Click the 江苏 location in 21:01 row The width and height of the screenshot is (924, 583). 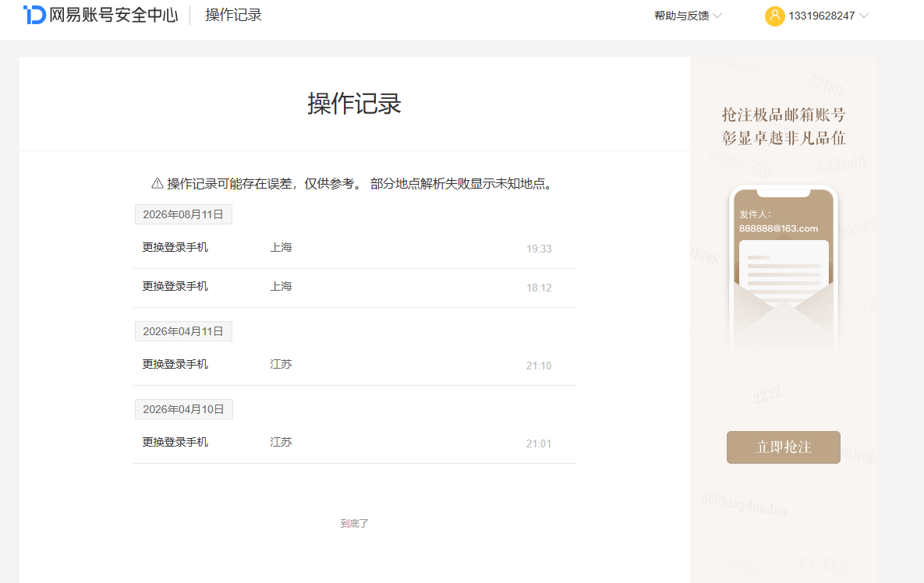pos(281,442)
